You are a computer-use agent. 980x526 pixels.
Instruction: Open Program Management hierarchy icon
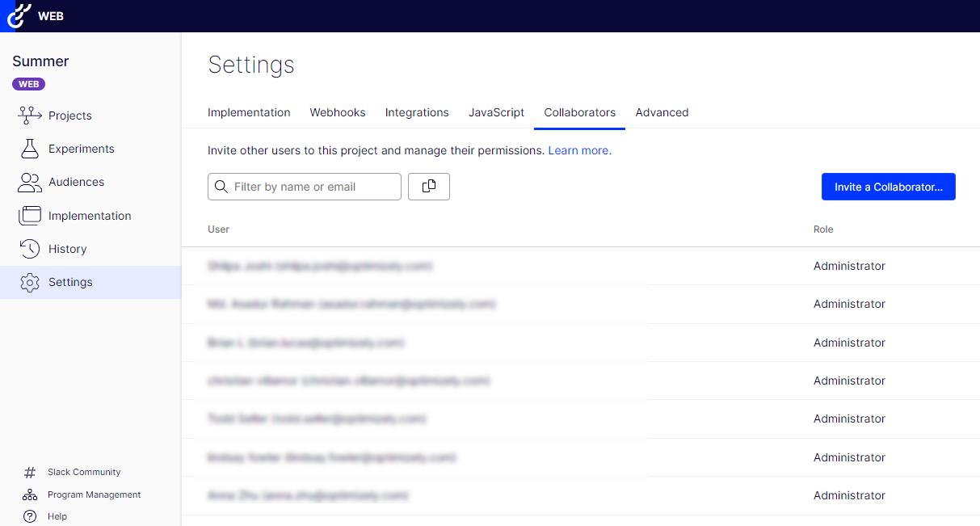(x=30, y=494)
